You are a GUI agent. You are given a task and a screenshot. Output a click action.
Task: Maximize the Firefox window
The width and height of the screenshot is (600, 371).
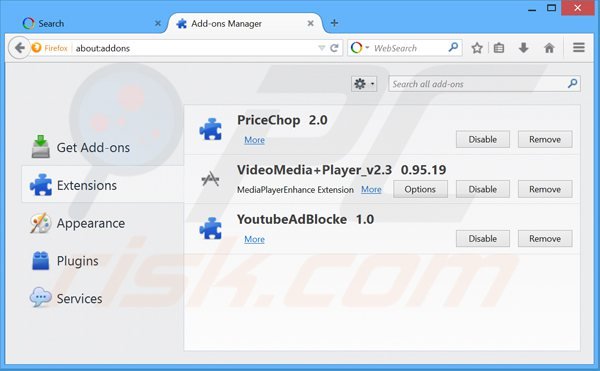pyautogui.click(x=551, y=8)
